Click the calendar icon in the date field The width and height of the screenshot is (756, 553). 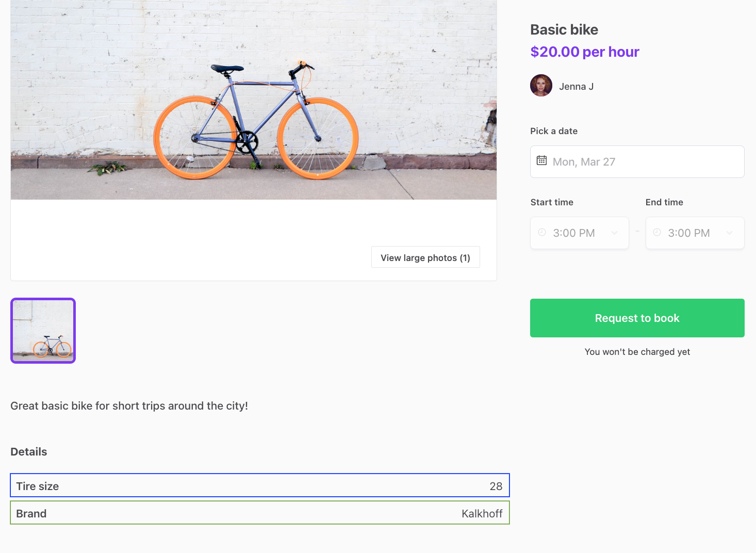541,160
